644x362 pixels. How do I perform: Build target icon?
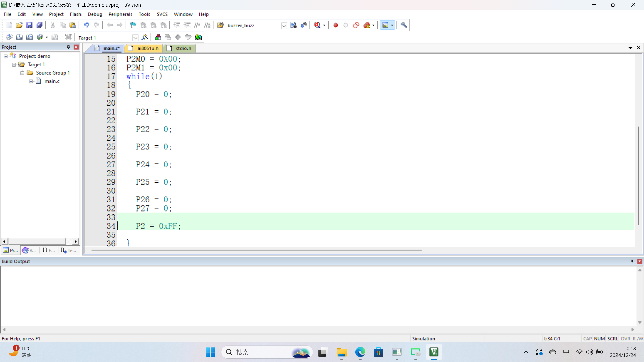coord(19,37)
